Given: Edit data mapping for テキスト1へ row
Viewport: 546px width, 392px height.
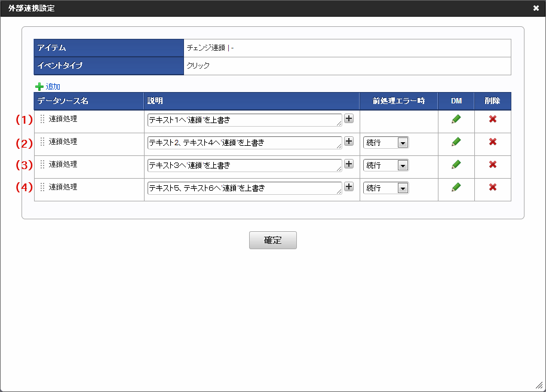Looking at the screenshot, I should point(456,119).
